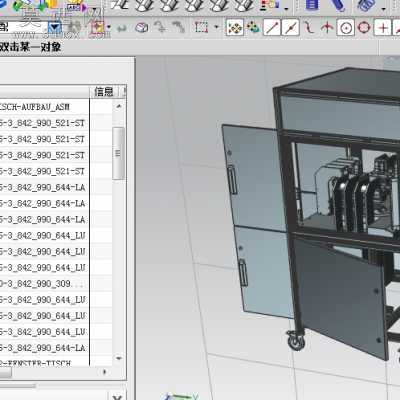Click the 信息 column header
Viewport: 400px width, 400px height.
[x=104, y=91]
